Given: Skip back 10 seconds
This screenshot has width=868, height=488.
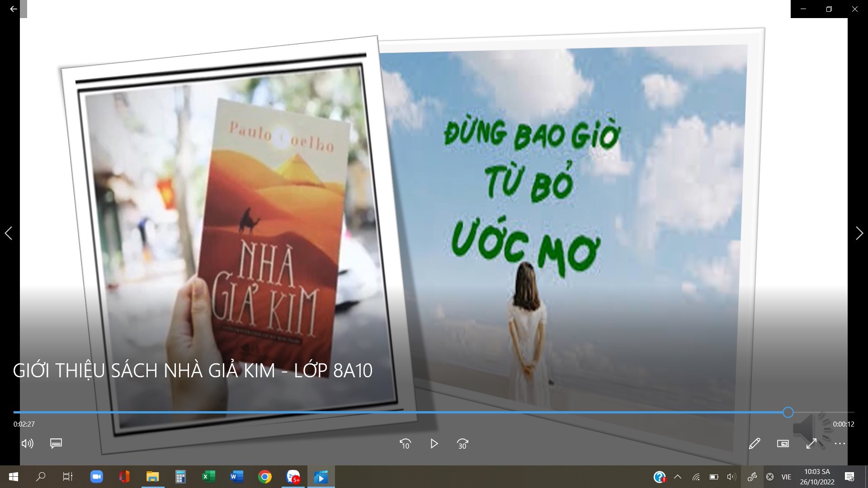Looking at the screenshot, I should [x=405, y=444].
